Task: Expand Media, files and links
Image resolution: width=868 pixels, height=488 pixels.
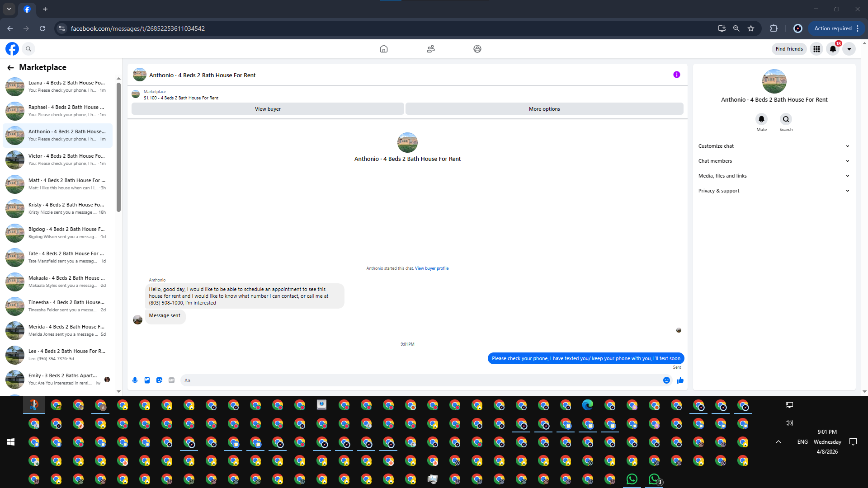Action: coord(774,176)
